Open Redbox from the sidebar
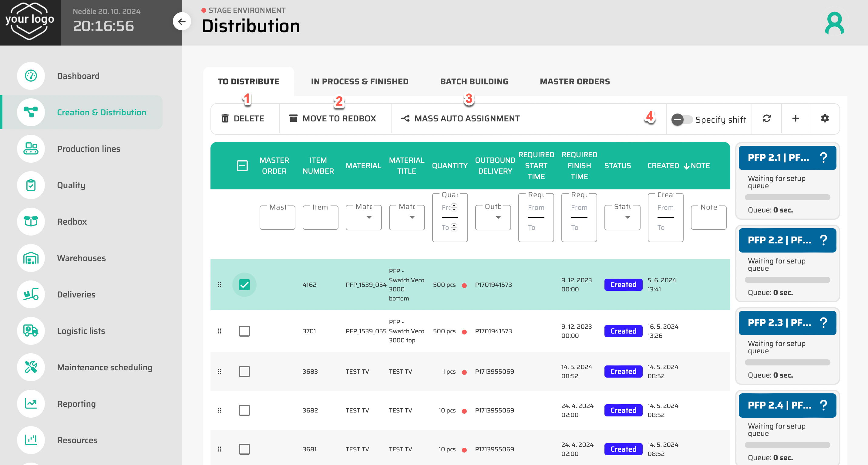 [x=72, y=222]
